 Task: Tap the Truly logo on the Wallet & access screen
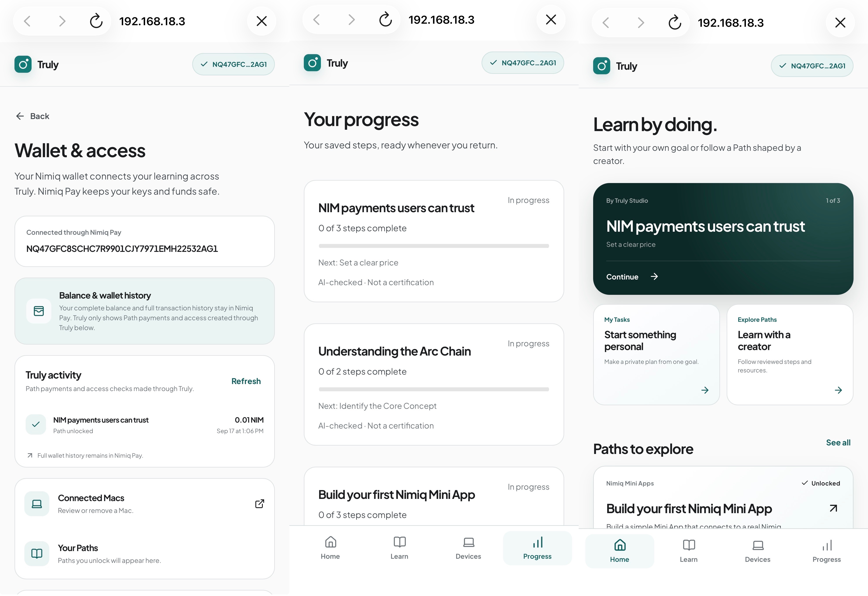23,65
